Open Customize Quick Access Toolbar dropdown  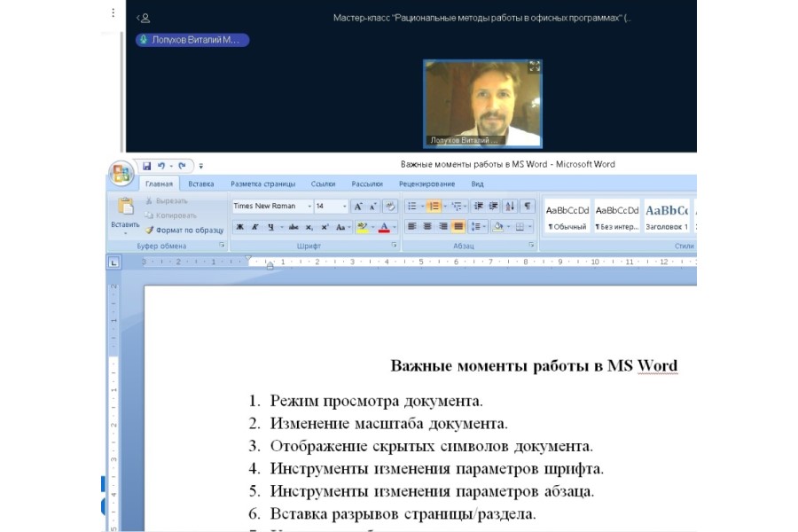pyautogui.click(x=201, y=166)
